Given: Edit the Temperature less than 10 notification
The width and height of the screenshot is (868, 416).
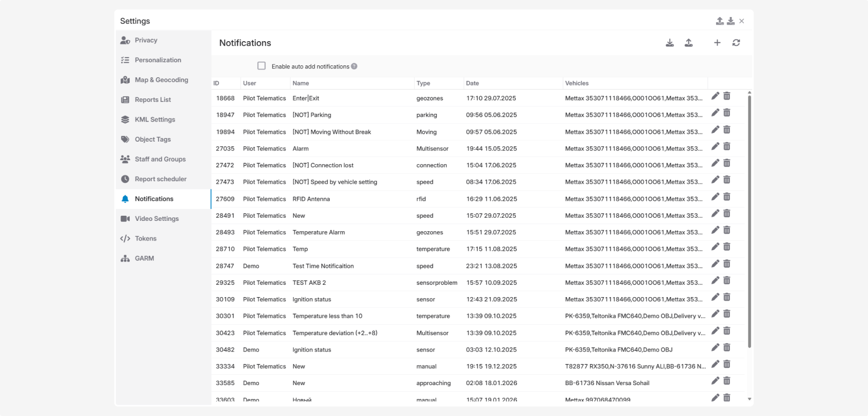Looking at the screenshot, I should 715,314.
